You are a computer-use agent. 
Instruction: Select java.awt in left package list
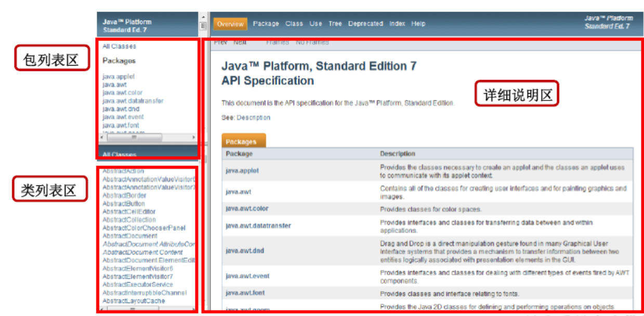click(114, 84)
